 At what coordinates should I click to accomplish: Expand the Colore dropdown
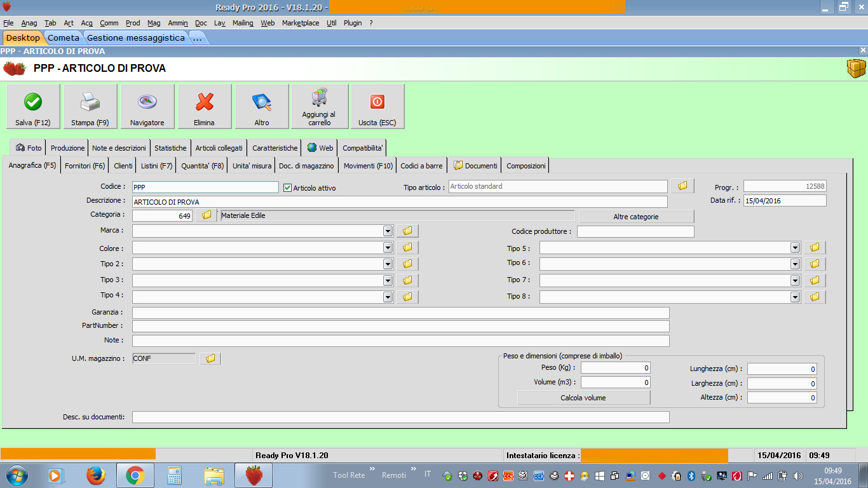[388, 247]
